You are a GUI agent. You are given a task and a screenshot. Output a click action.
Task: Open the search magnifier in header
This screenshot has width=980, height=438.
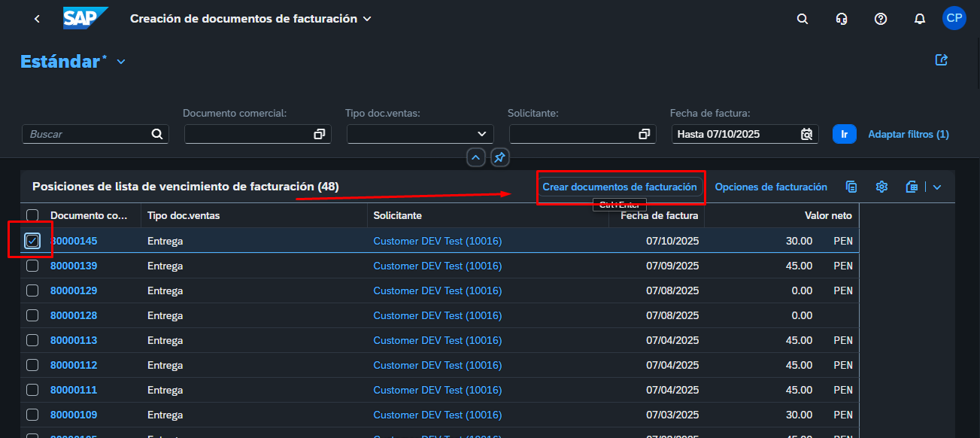pos(803,19)
